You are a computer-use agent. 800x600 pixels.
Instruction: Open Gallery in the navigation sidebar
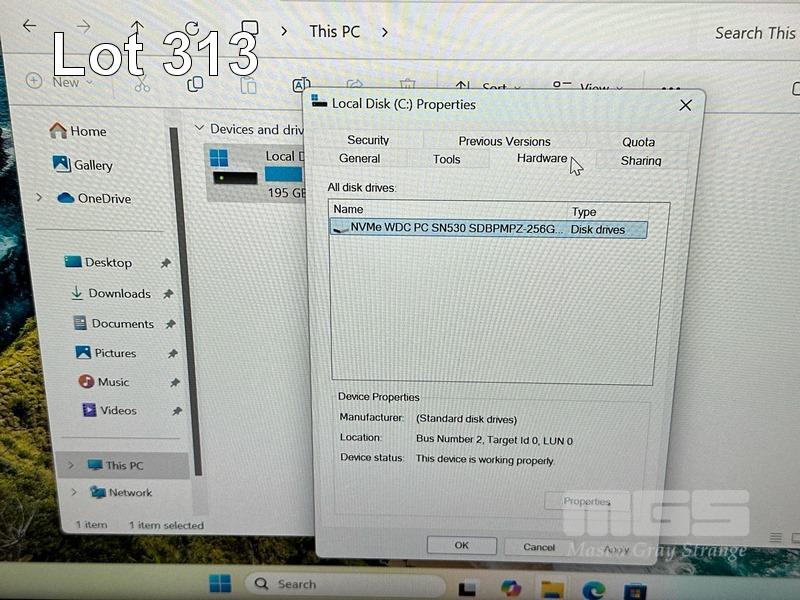(x=82, y=165)
